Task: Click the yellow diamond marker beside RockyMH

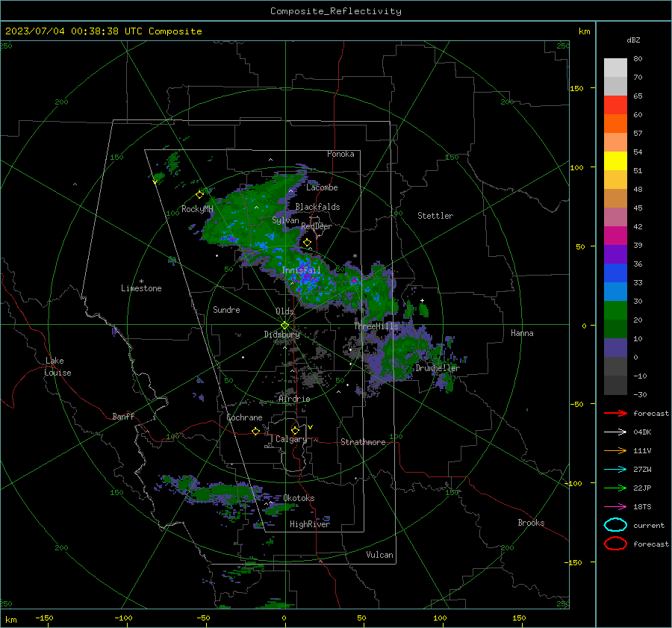Action: 199,195
